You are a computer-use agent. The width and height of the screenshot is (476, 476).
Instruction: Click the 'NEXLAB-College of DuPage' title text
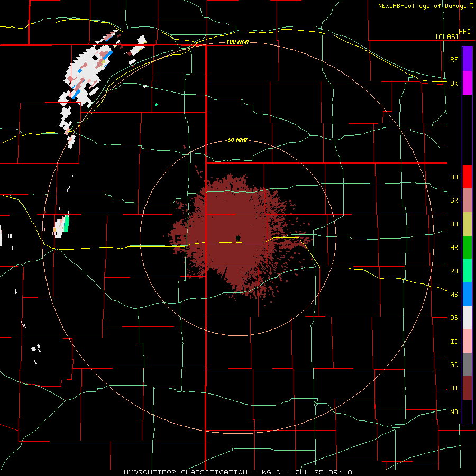coord(422,6)
